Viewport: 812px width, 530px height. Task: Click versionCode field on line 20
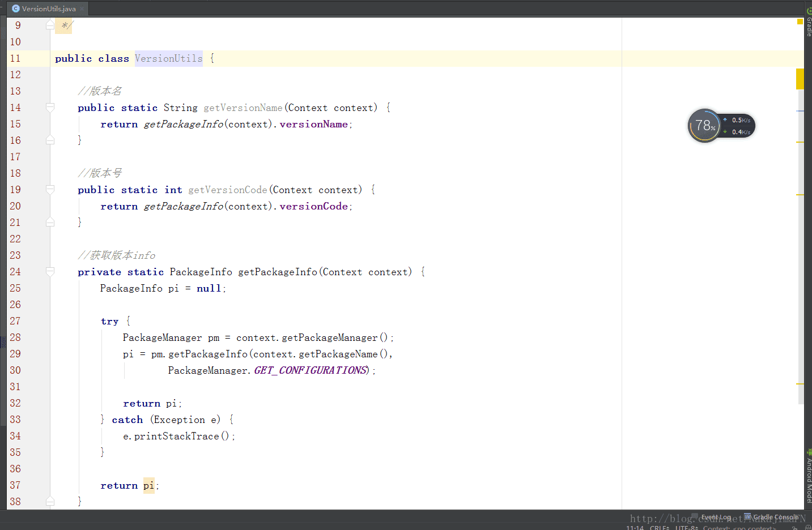(x=313, y=206)
